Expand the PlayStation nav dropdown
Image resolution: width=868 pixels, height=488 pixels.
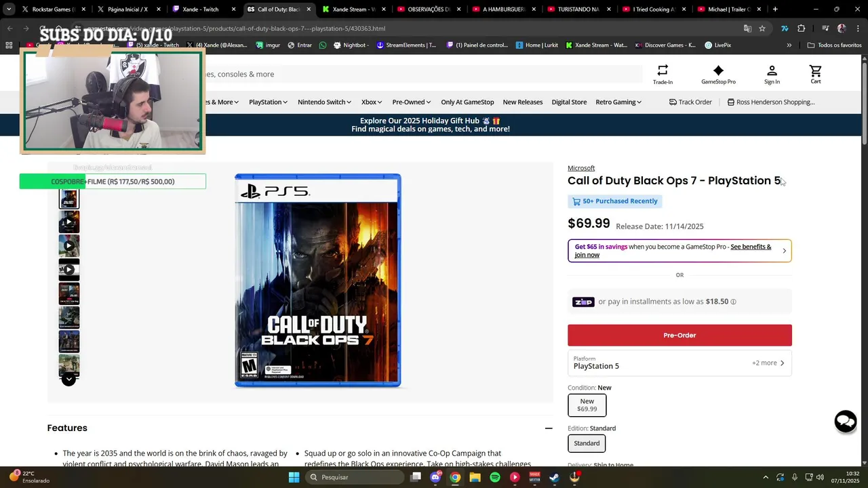(268, 102)
